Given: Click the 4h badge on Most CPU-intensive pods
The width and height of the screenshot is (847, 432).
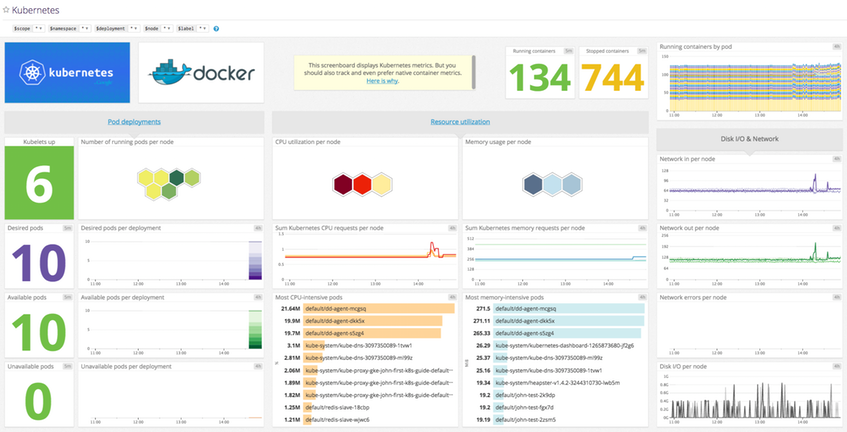Looking at the screenshot, I should [452, 297].
